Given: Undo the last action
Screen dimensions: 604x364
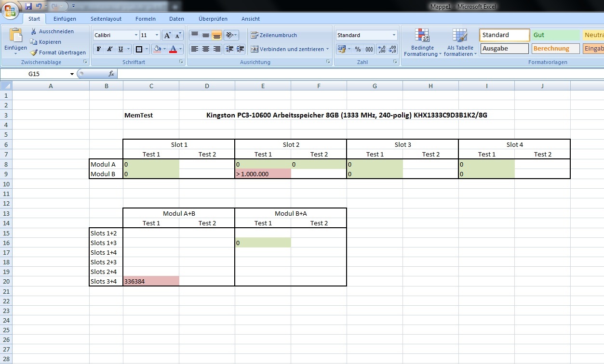Looking at the screenshot, I should (x=39, y=6).
